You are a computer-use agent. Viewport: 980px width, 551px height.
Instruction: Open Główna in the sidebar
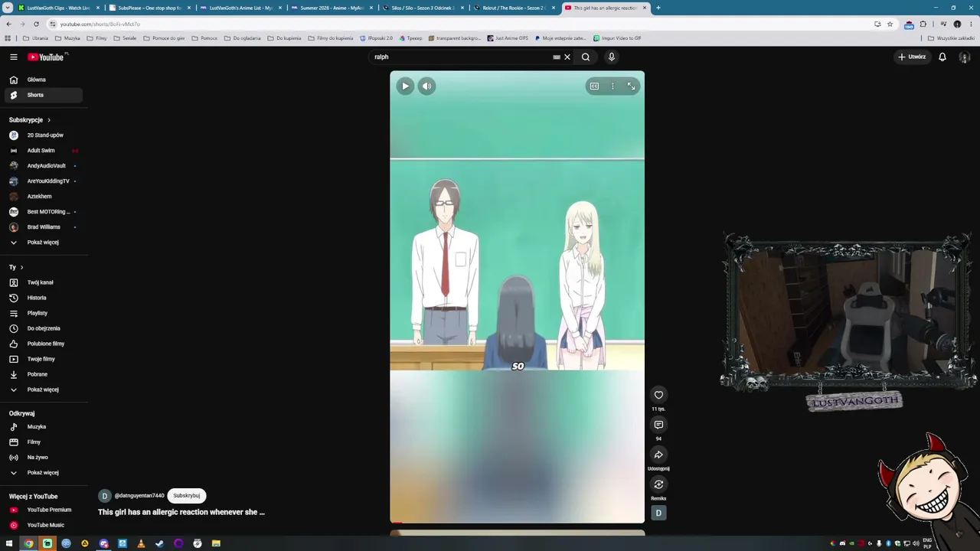click(x=44, y=80)
